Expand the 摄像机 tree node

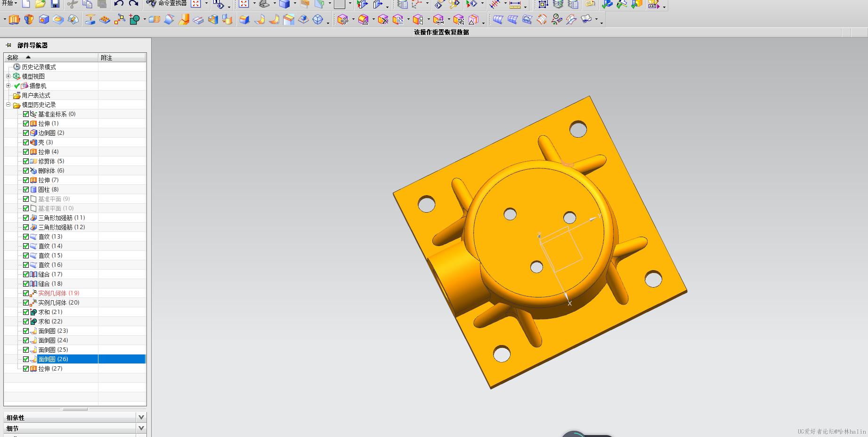pos(8,85)
